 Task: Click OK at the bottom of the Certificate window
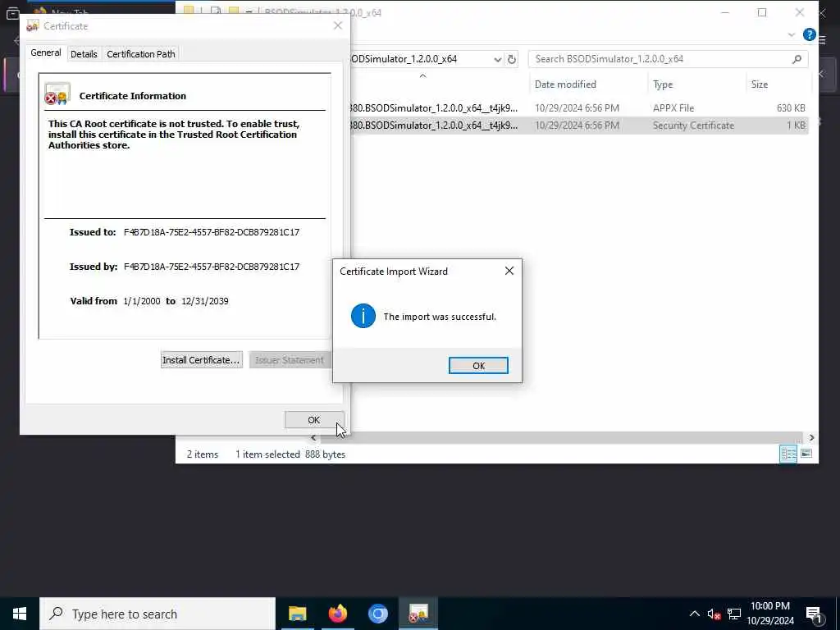[x=314, y=420]
